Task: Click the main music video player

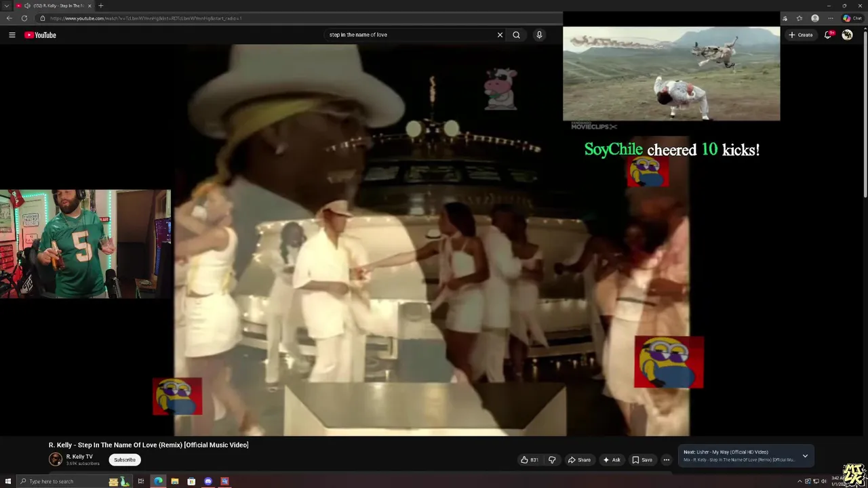Action: click(431, 240)
